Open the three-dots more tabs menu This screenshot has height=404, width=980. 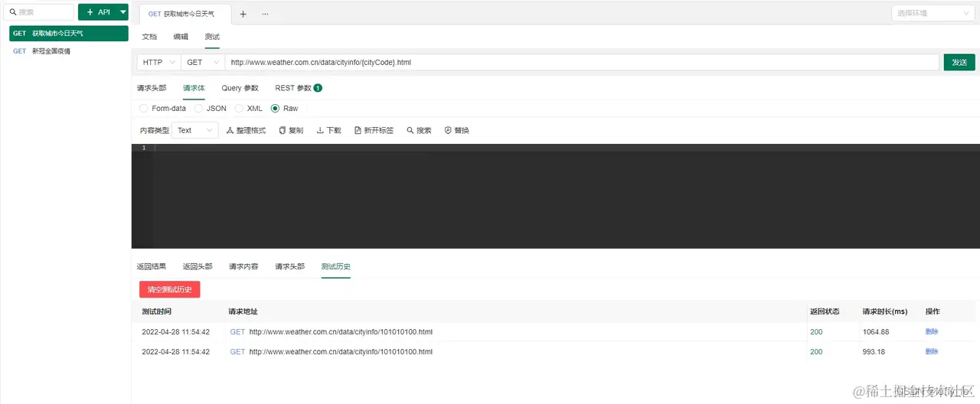tap(265, 14)
